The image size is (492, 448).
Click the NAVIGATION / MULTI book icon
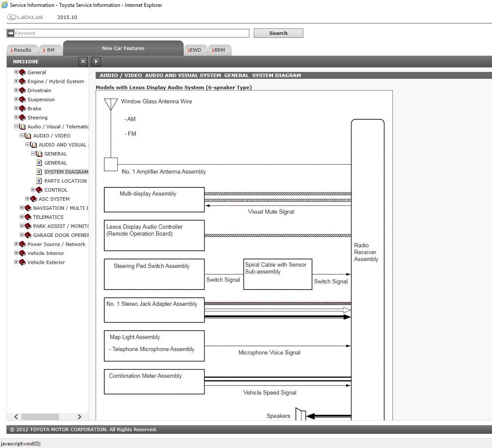coord(28,208)
